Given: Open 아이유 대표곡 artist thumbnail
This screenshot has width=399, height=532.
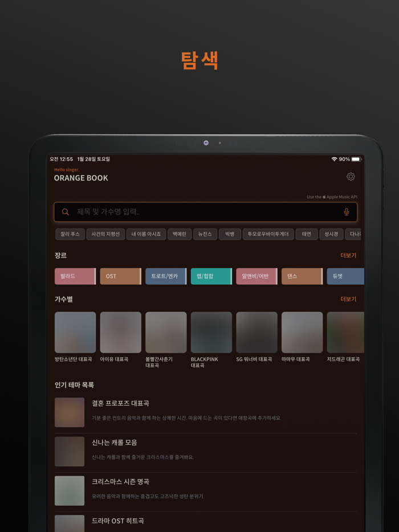Looking at the screenshot, I should click(120, 333).
